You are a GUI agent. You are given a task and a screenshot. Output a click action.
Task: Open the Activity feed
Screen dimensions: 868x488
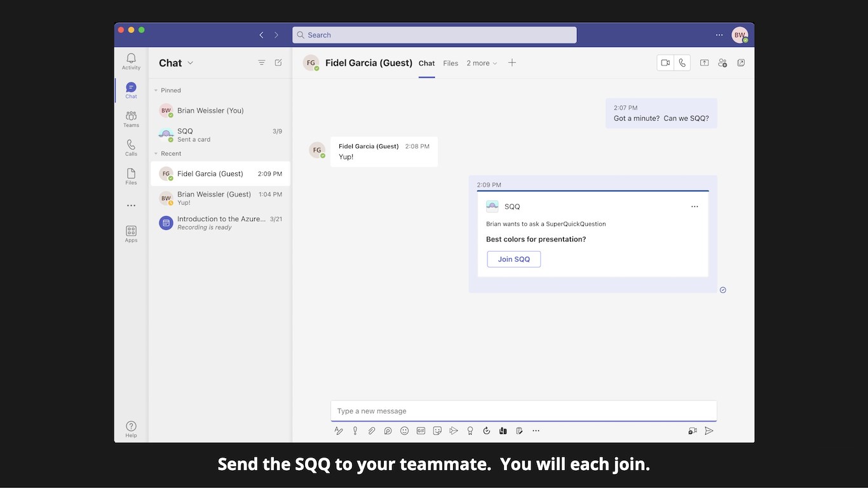(x=131, y=62)
